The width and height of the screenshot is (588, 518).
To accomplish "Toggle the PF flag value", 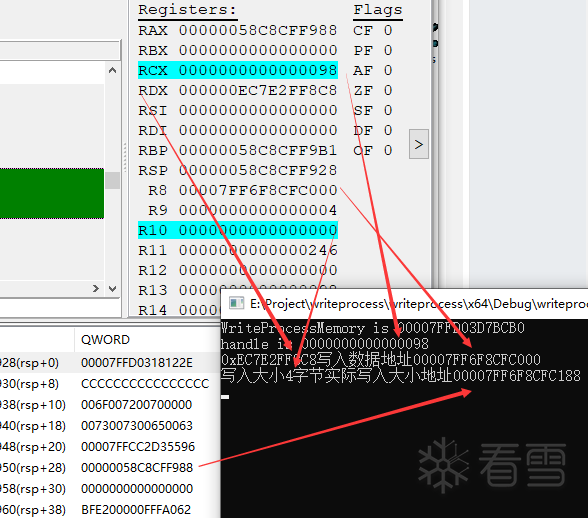I will pos(388,50).
